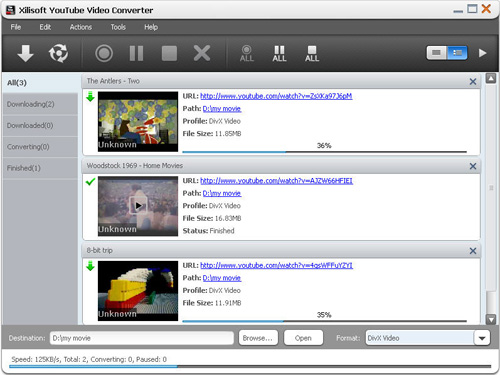Image resolution: width=500 pixels, height=375 pixels.
Task: Click the pause toolbar icon
Action: [x=136, y=53]
